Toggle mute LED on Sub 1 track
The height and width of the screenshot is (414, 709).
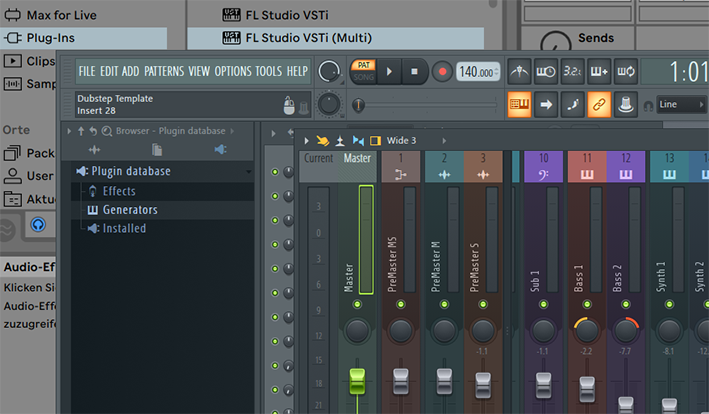tap(543, 304)
